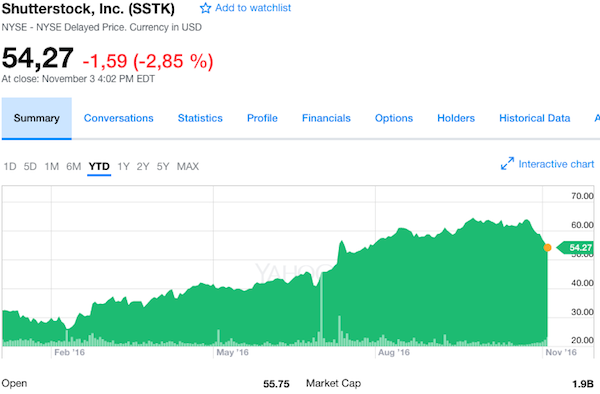Switch to the Conversations tab
The image size is (600, 394).
click(119, 118)
